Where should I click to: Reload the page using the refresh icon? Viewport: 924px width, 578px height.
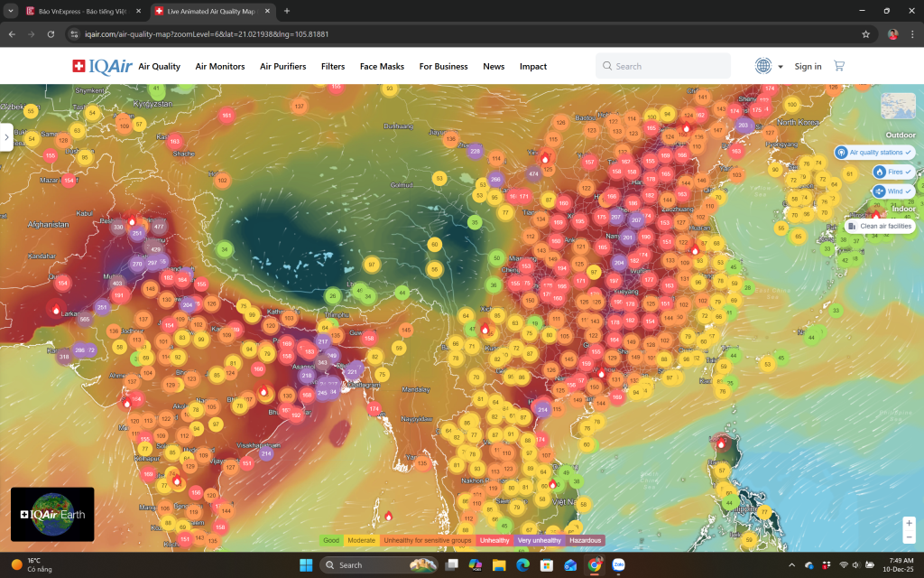point(51,34)
